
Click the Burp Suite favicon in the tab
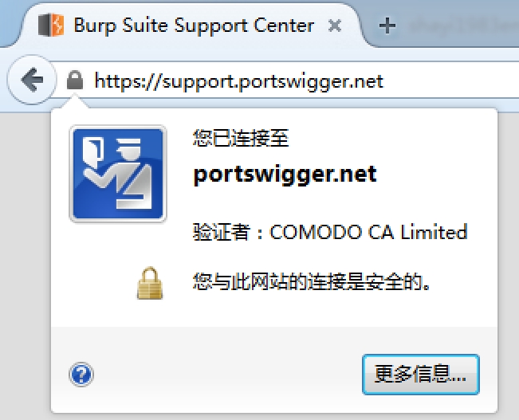click(51, 25)
